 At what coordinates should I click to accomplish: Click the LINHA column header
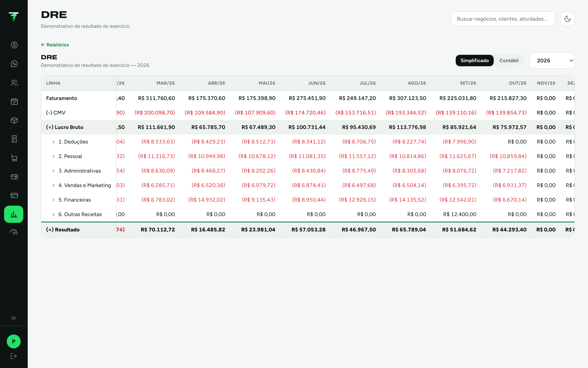(53, 83)
